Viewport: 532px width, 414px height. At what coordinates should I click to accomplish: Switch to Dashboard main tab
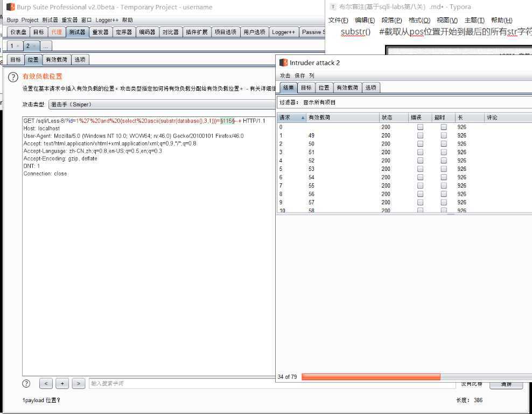click(x=18, y=32)
